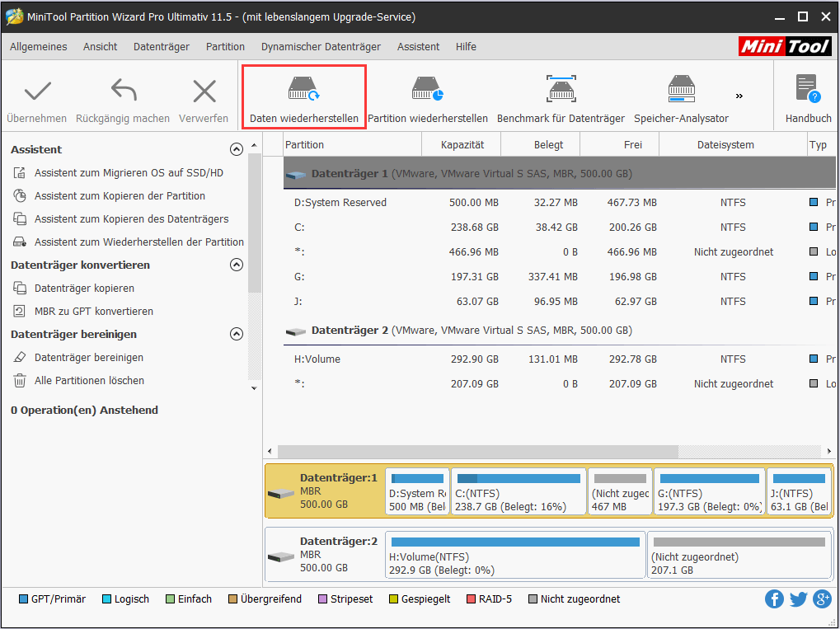
Task: Select the Datenträger 1 disk icon in list
Action: coord(296,174)
